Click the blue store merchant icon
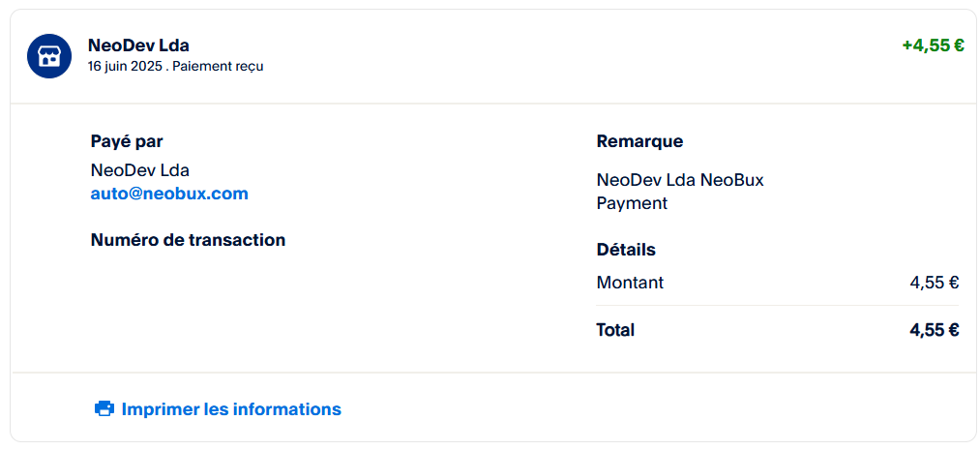980x450 pixels. (x=48, y=56)
